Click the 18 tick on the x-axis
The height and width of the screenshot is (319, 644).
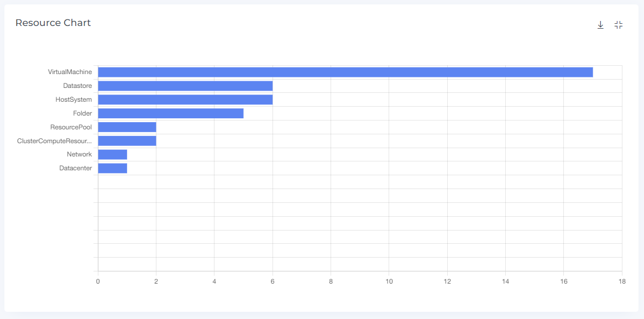622,281
